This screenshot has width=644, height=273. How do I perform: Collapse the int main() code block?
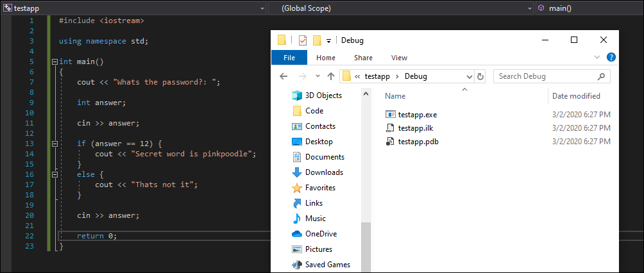55,62
